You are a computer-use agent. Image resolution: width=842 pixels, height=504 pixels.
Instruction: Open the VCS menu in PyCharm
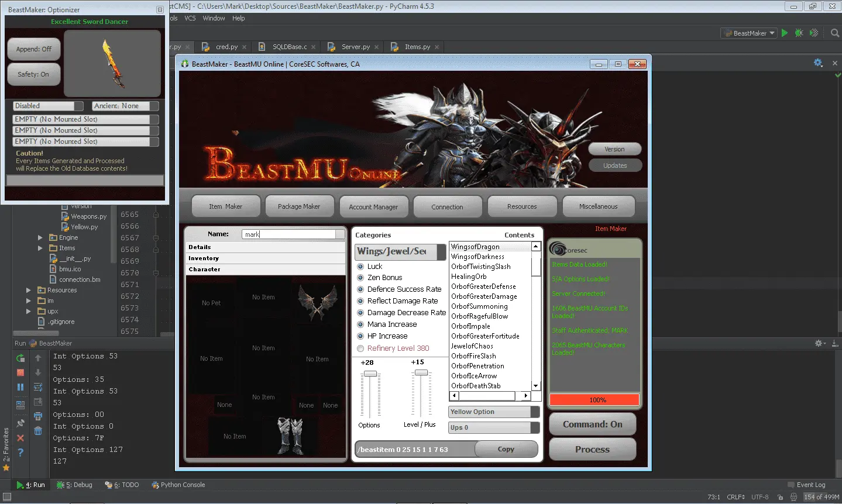pyautogui.click(x=190, y=18)
